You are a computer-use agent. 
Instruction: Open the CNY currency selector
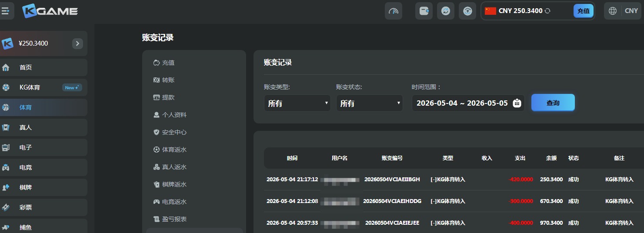pyautogui.click(x=631, y=11)
